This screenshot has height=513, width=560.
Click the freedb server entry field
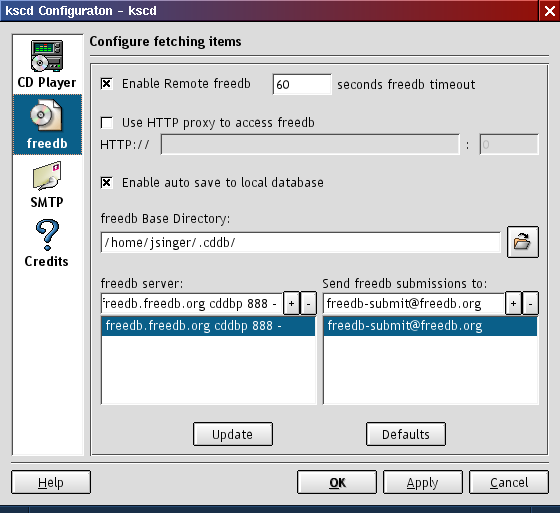192,304
